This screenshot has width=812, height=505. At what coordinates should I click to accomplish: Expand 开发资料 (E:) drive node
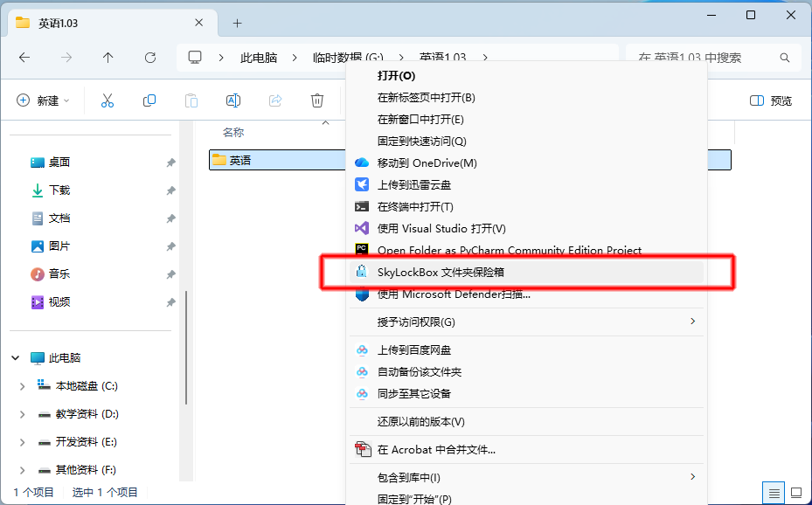coord(22,442)
